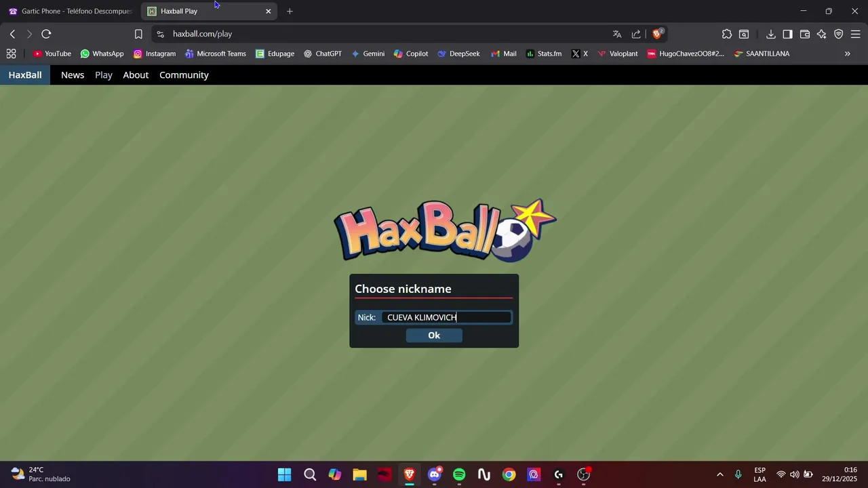Open About in HaxBall navbar
The width and height of the screenshot is (868, 488).
pyautogui.click(x=136, y=75)
